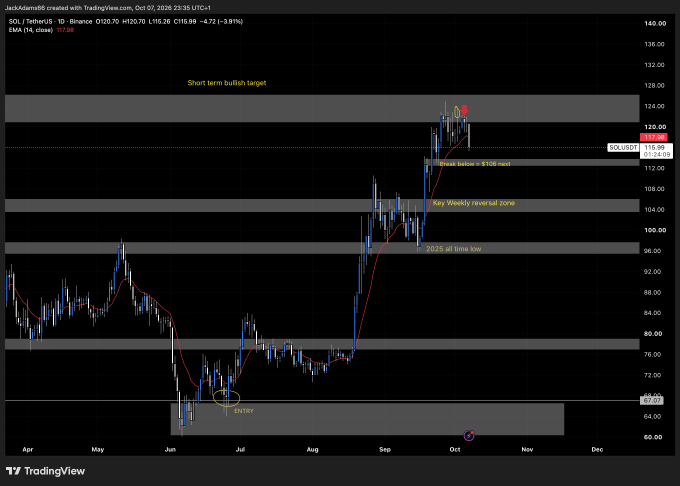680x486 pixels.
Task: Click the 124.00 price axis label
Action: [x=654, y=106]
